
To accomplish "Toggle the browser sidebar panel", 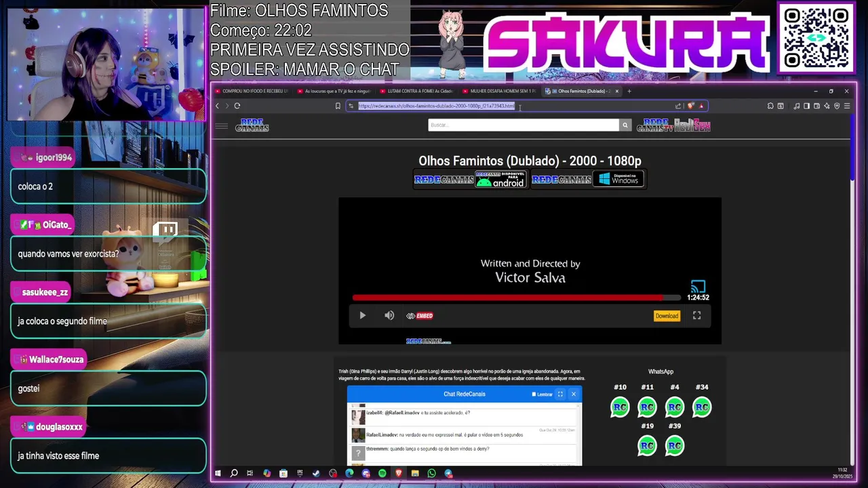I will coord(806,106).
